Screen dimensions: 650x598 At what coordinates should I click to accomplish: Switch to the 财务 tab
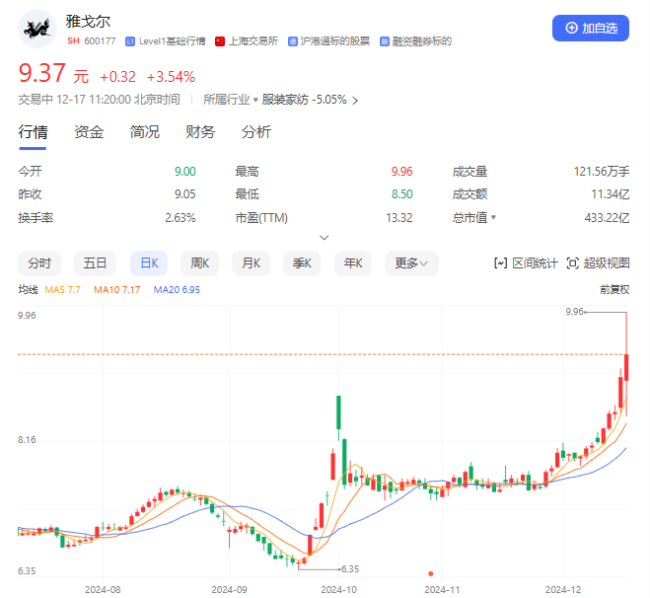coord(200,132)
